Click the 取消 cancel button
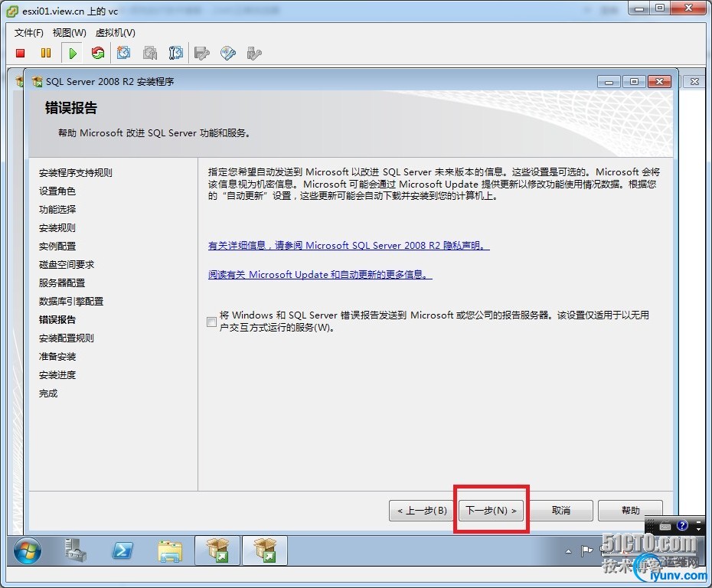 [560, 511]
